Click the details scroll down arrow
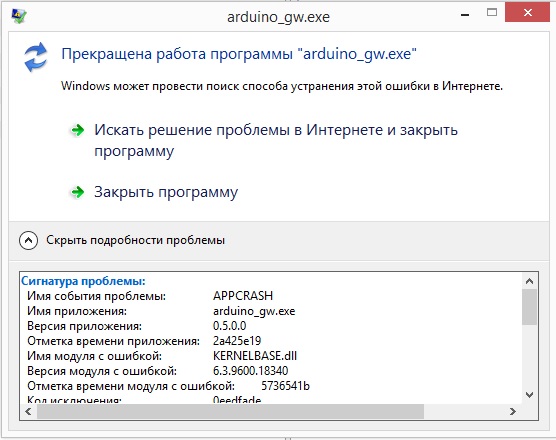556x440 pixels. [529, 395]
